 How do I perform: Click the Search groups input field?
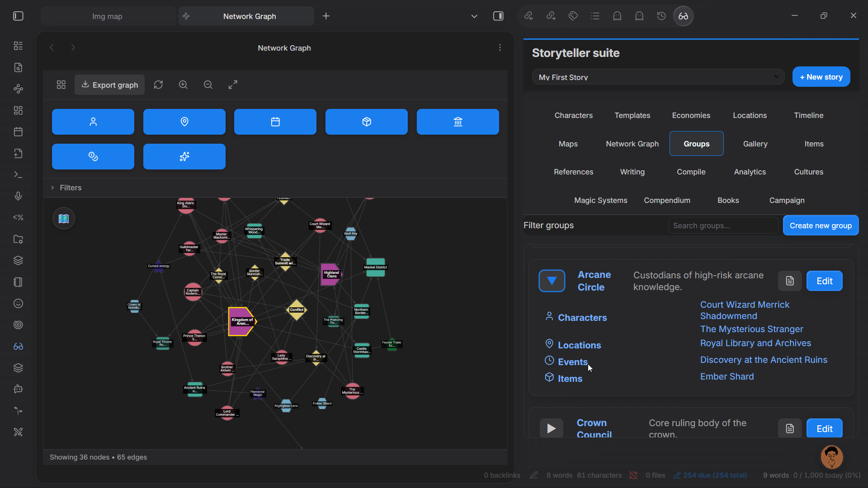(x=723, y=225)
